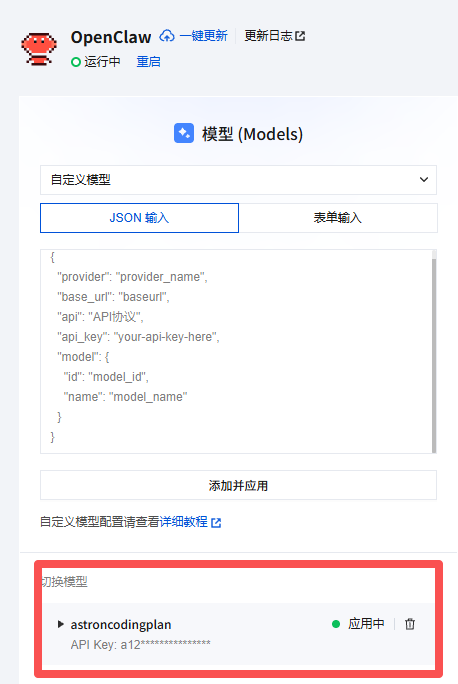Click inside the JSON configuration text area
This screenshot has height=684, width=458.
pyautogui.click(x=236, y=352)
